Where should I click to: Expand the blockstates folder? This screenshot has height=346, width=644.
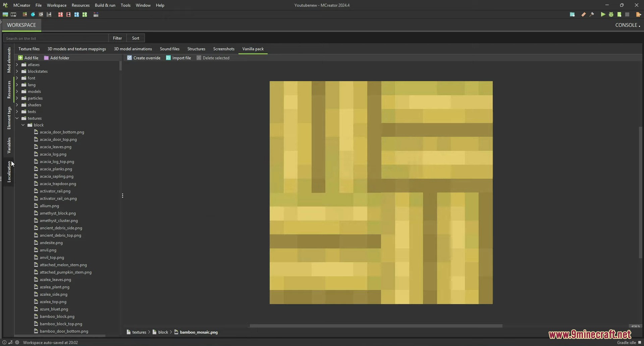17,71
